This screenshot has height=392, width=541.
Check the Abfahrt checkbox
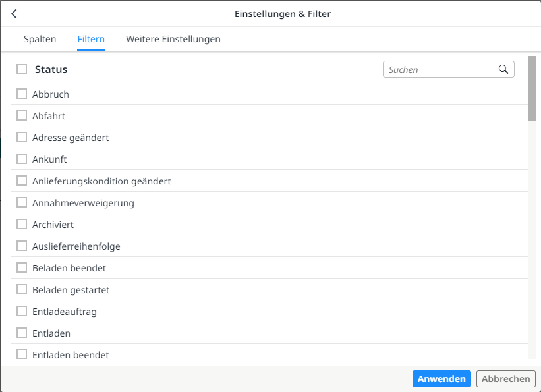click(x=21, y=115)
